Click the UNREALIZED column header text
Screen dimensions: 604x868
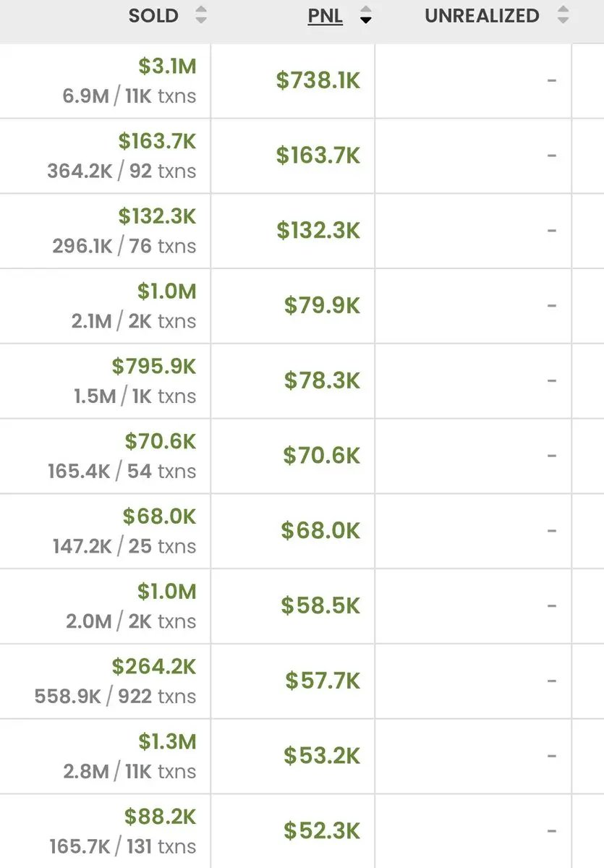(482, 16)
